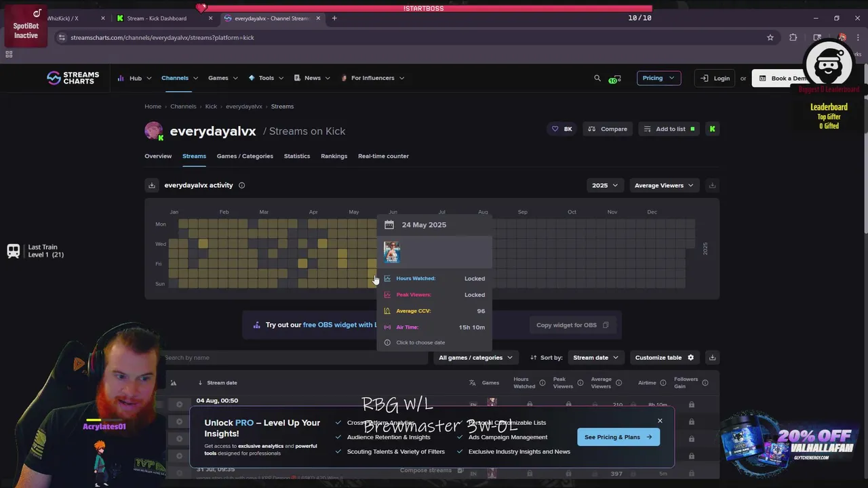The height and width of the screenshot is (488, 868).
Task: Click the everydayalvx channel avatar
Action: click(154, 131)
